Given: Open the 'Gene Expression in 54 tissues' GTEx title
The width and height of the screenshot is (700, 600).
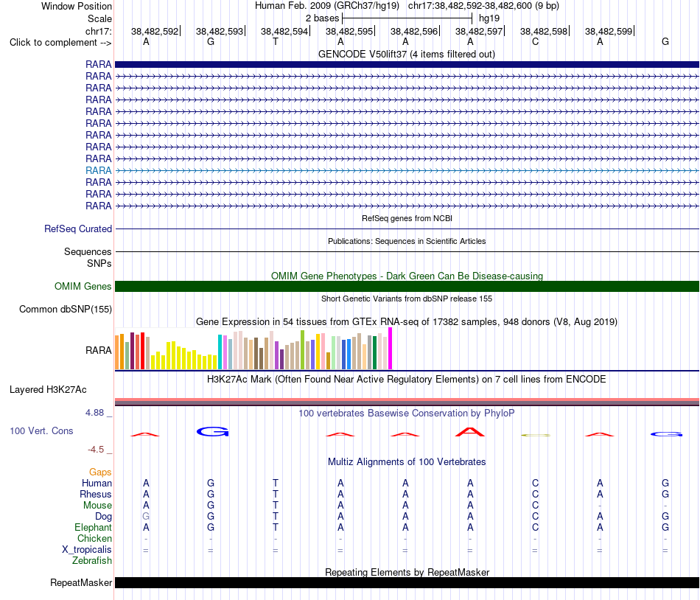Looking at the screenshot, I should coord(407,322).
